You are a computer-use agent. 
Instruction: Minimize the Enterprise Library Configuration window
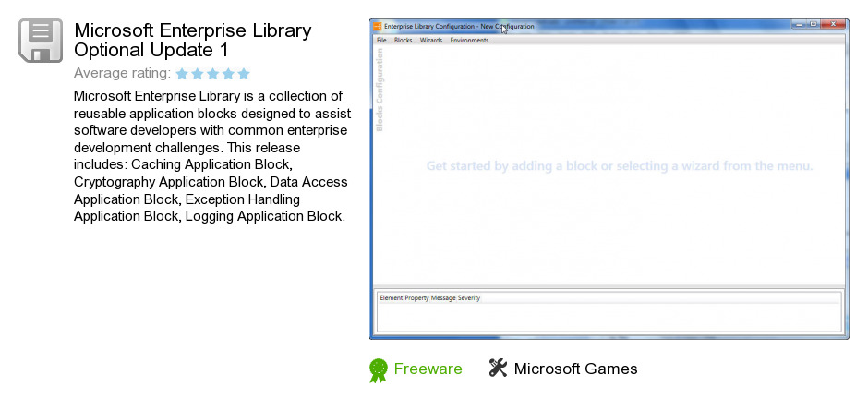coord(799,24)
